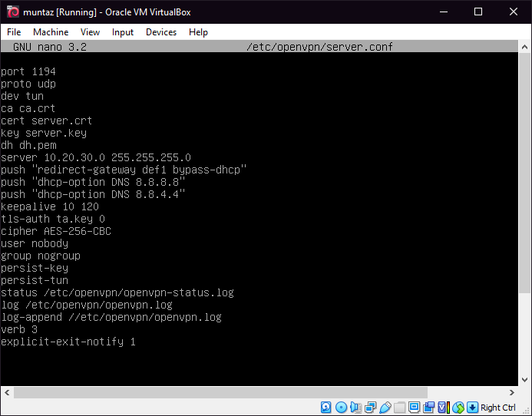Click the optical disk drive status icon
The width and height of the screenshot is (532, 416).
[341, 408]
